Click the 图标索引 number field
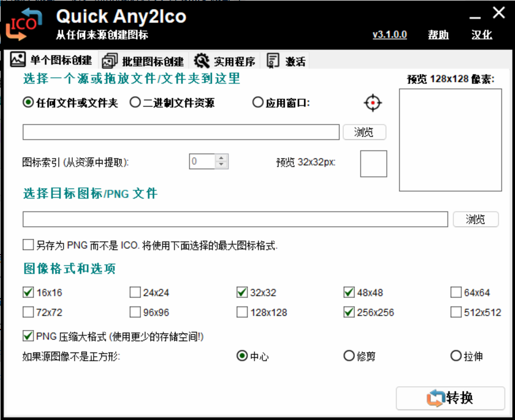Image resolution: width=515 pixels, height=420 pixels. 202,161
